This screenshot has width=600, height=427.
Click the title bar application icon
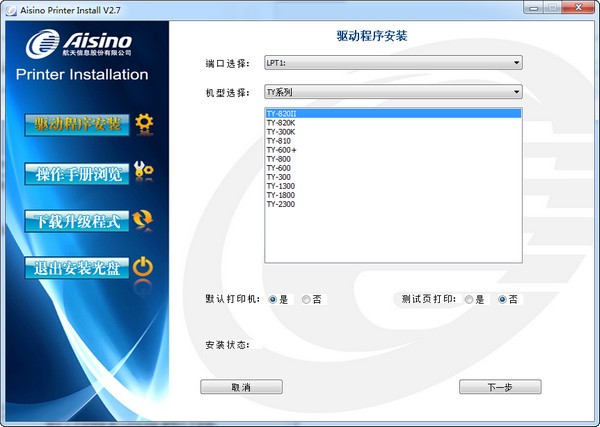(10, 9)
